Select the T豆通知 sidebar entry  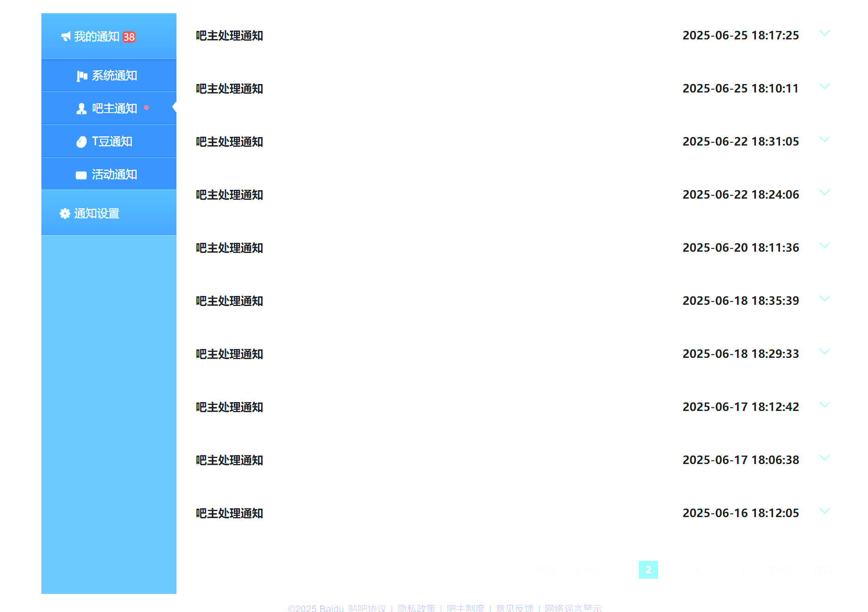click(x=112, y=142)
